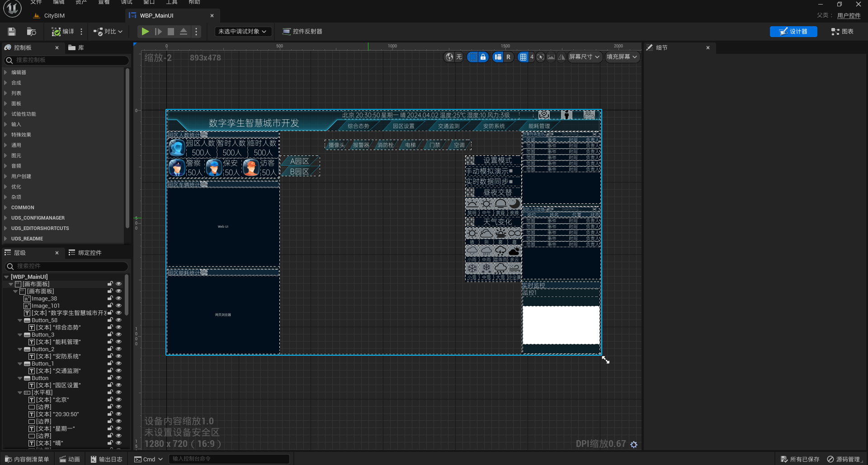Open the Widget Reflector tool
The image size is (868, 465).
(x=302, y=32)
